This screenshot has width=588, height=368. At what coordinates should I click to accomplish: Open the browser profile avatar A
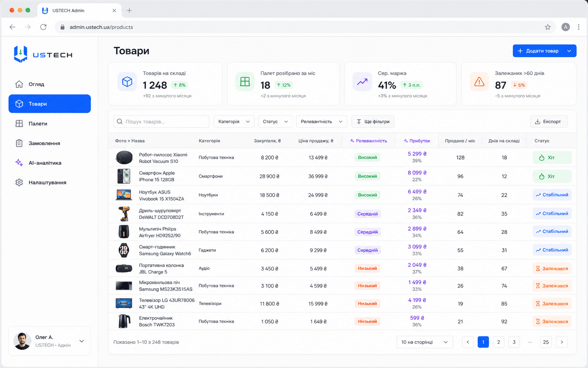point(565,27)
